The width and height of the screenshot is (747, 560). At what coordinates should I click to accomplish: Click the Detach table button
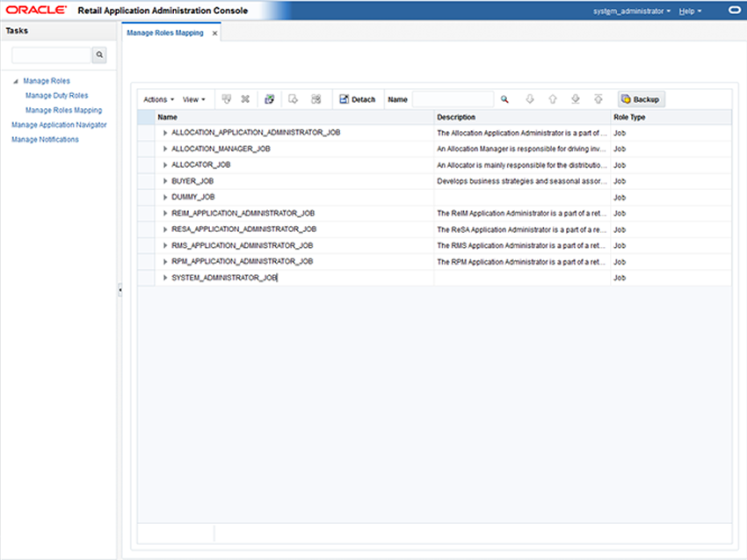358,99
